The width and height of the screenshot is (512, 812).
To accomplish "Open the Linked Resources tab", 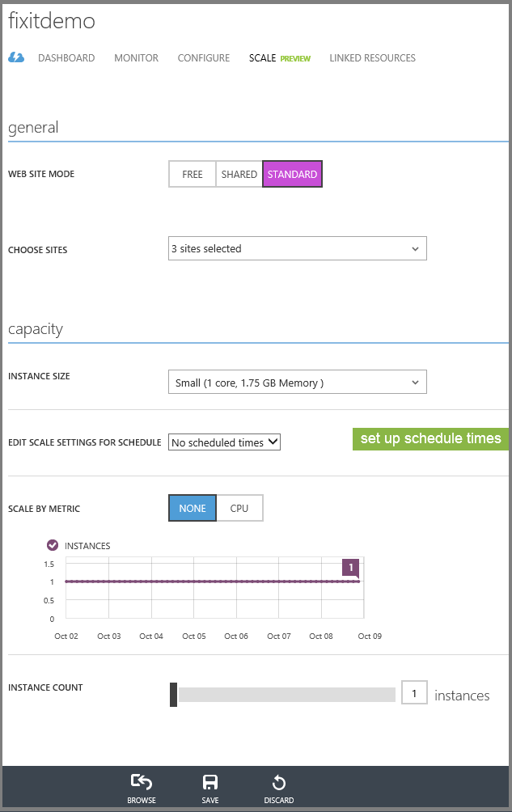I will (x=372, y=58).
